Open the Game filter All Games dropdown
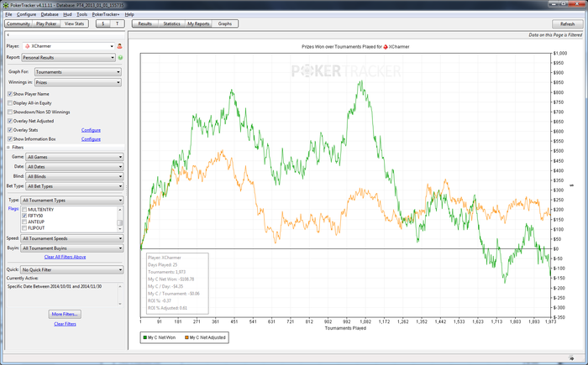Screen dimensions: 588x365 coord(75,157)
